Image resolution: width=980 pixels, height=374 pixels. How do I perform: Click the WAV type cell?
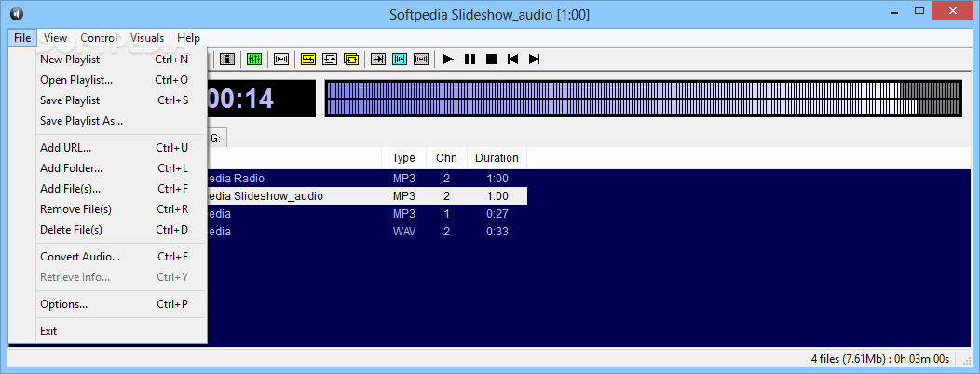click(403, 232)
